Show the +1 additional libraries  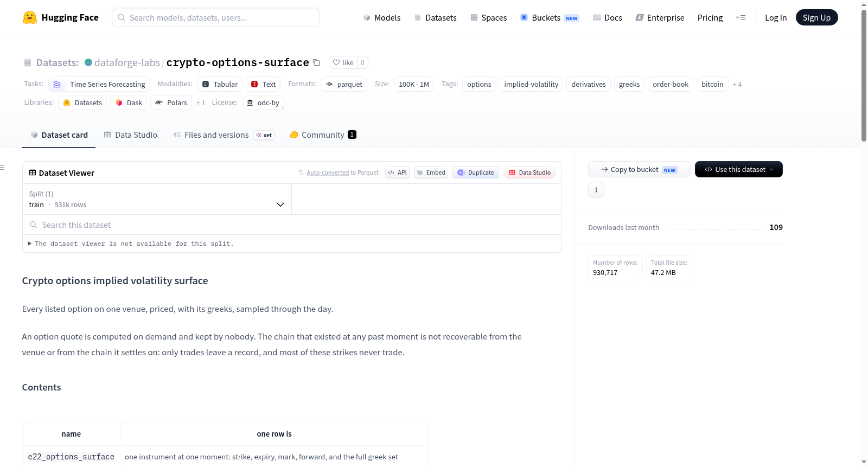pyautogui.click(x=201, y=103)
